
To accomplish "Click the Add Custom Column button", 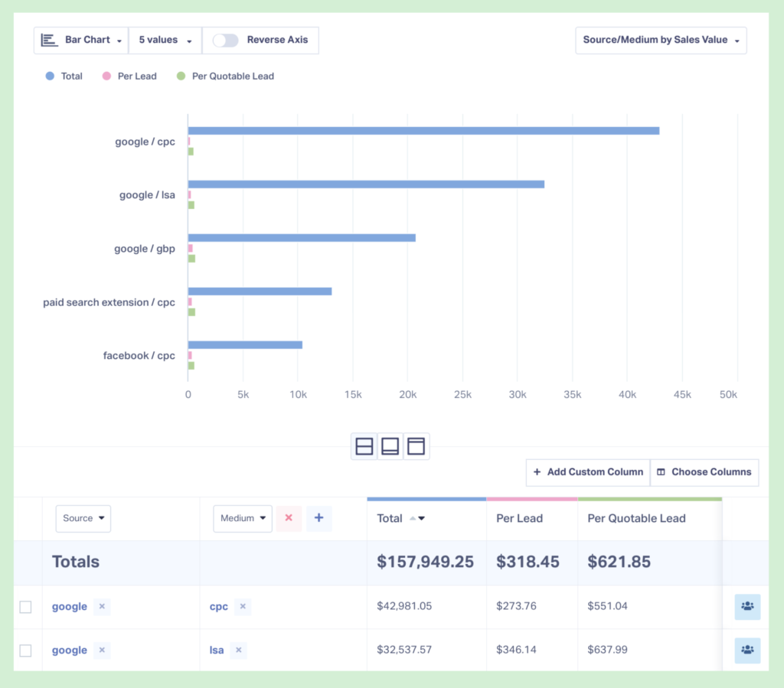I will [x=587, y=472].
